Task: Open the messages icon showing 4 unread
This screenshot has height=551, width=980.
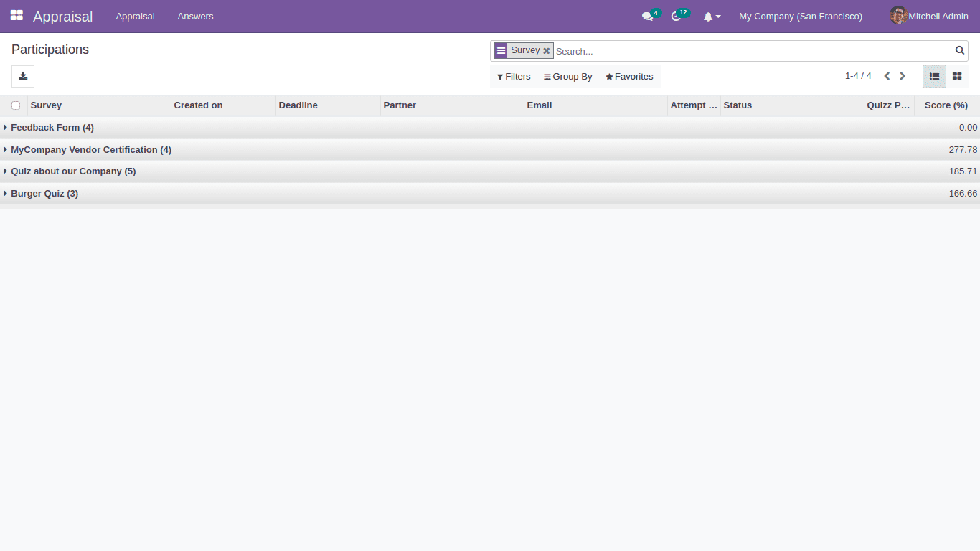Action: pos(646,16)
